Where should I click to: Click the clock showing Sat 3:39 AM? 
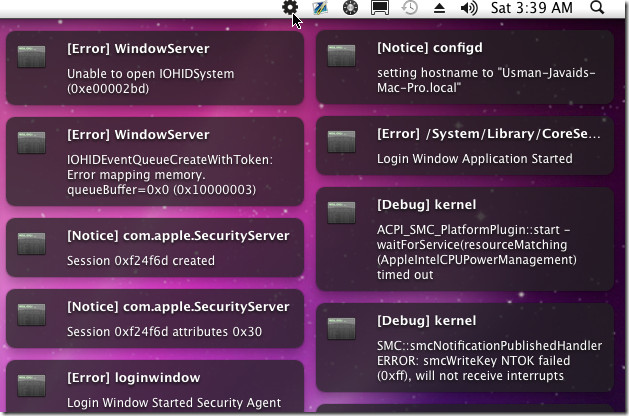pyautogui.click(x=532, y=8)
